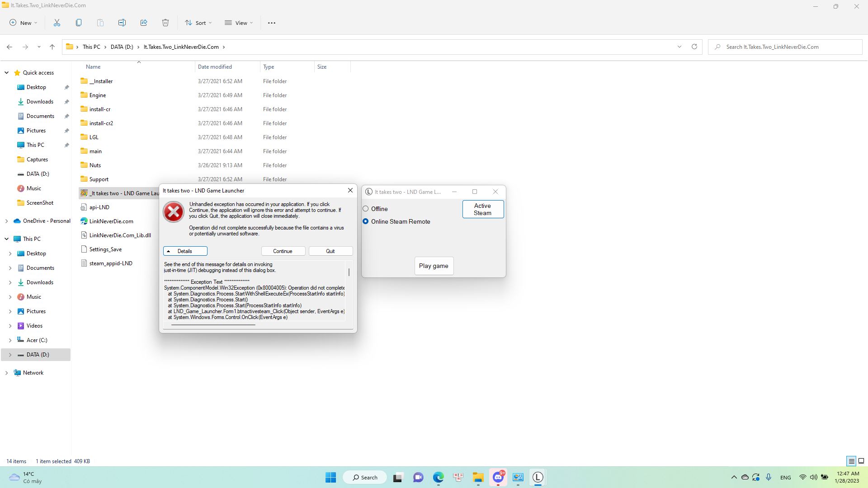
Task: Click Continue in the error dialog
Action: click(283, 251)
